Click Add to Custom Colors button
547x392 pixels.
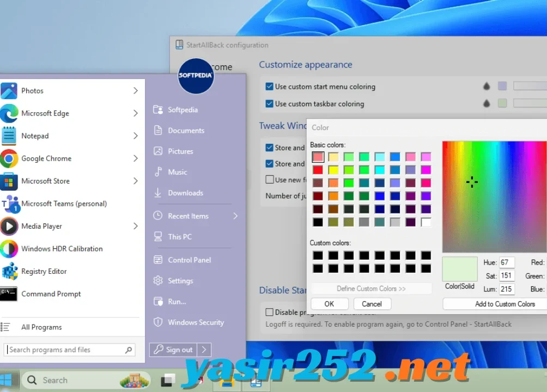pyautogui.click(x=505, y=304)
